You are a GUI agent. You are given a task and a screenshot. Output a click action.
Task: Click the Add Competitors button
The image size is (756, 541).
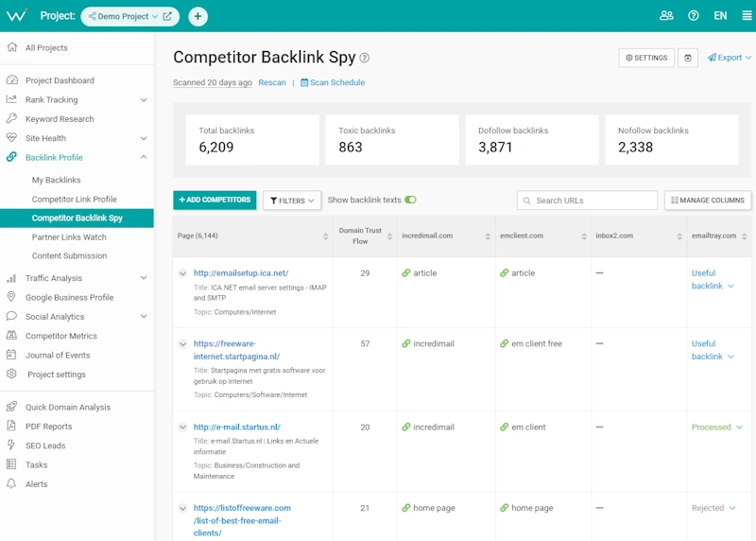click(215, 200)
